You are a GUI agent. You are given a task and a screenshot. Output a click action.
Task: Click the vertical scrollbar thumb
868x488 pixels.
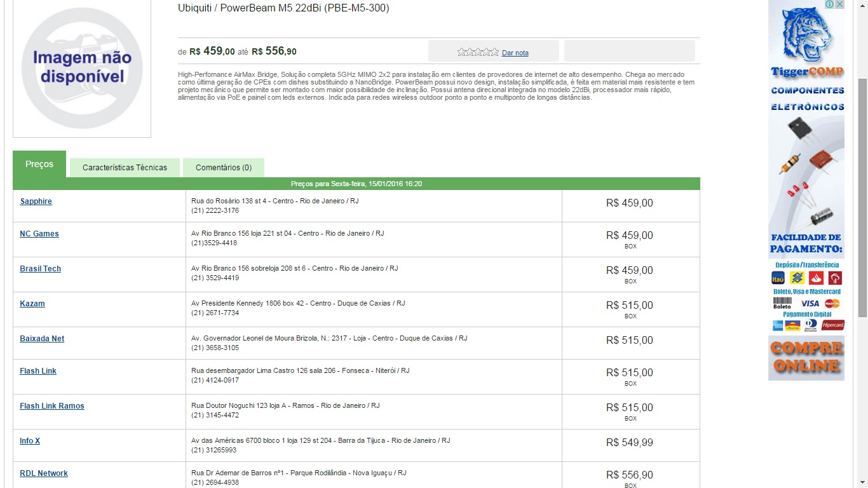tap(862, 197)
